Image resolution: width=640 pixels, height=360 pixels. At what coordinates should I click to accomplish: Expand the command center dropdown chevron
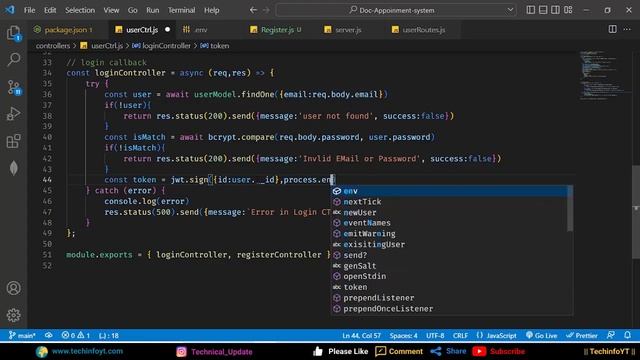point(510,10)
